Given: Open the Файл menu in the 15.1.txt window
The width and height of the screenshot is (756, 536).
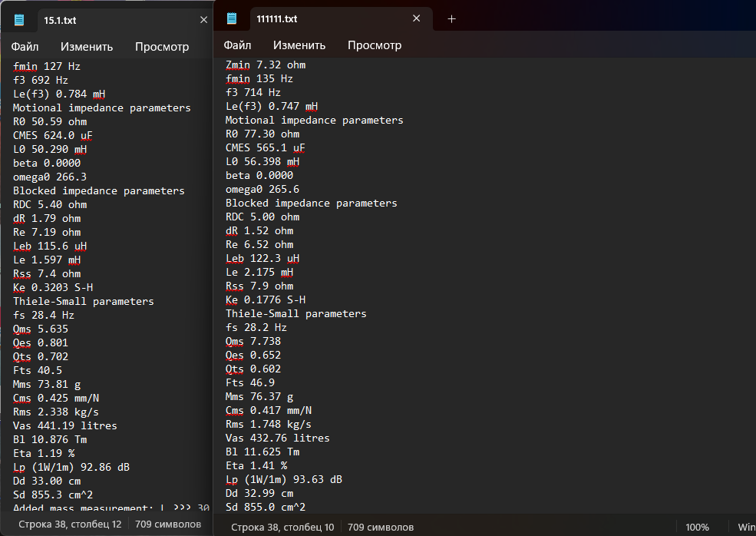Looking at the screenshot, I should [25, 46].
